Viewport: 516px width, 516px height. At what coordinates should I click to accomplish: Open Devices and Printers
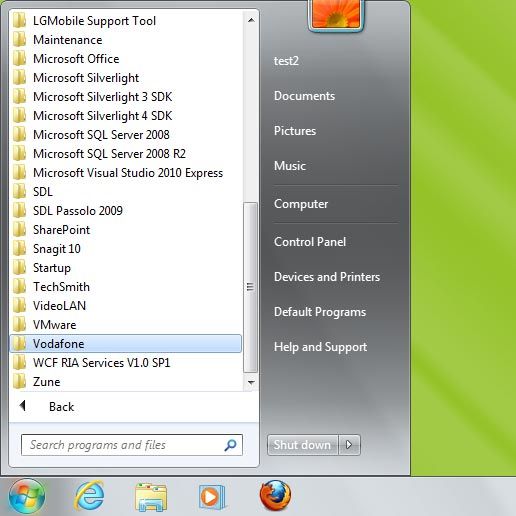tap(327, 277)
